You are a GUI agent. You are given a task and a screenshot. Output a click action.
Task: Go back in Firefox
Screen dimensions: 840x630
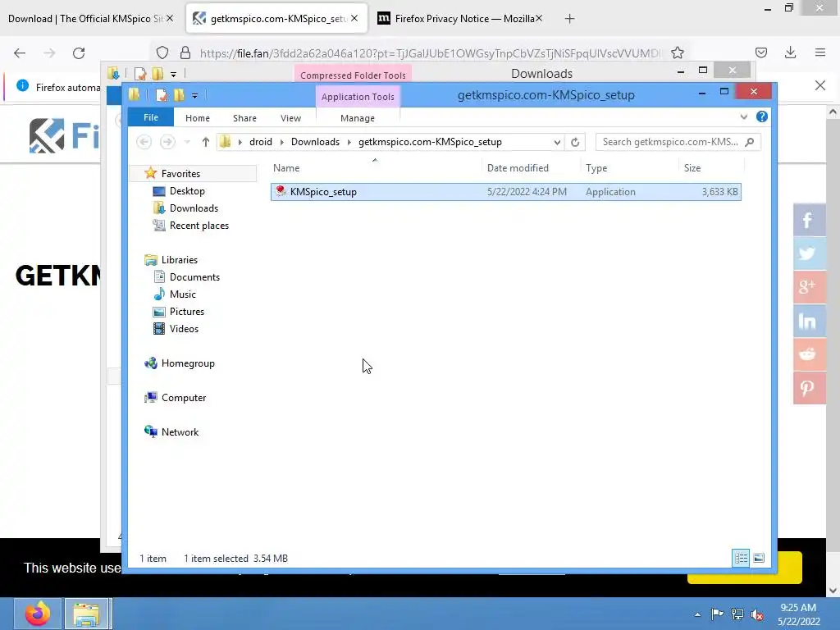(20, 53)
